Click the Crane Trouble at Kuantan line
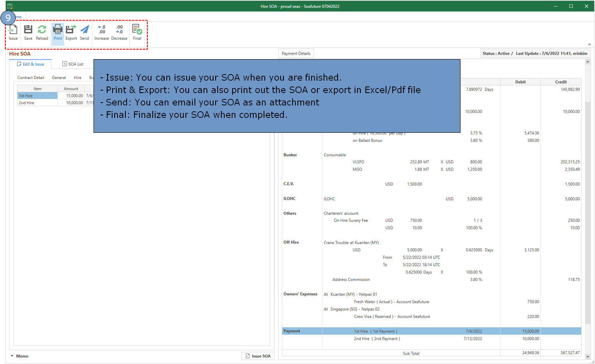The width and height of the screenshot is (595, 364). point(351,243)
